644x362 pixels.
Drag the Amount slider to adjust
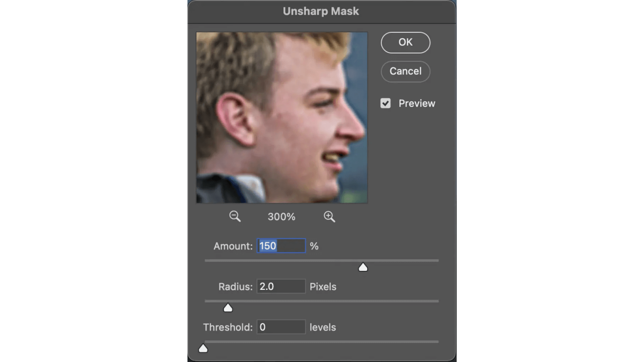[x=363, y=267]
